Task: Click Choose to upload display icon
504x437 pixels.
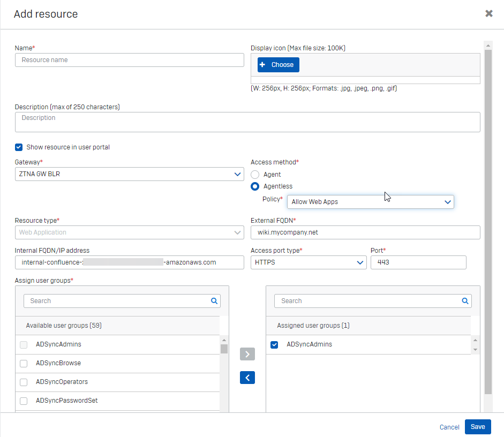Action: pos(278,65)
